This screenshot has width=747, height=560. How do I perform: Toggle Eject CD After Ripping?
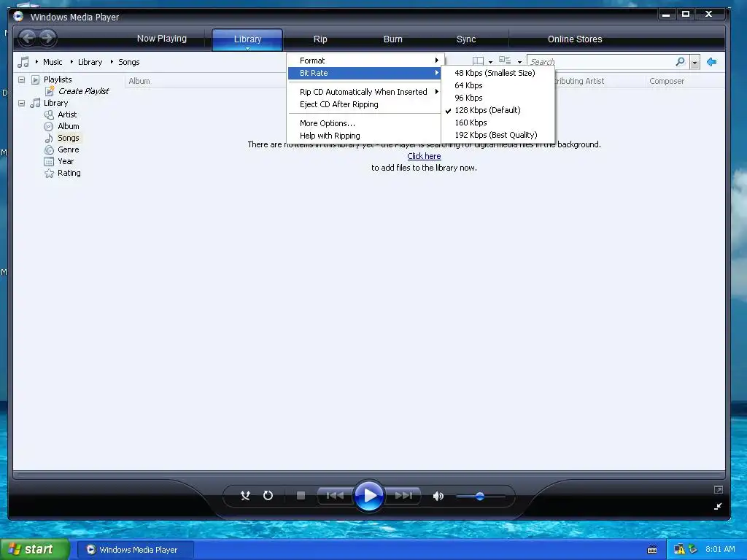click(365, 104)
